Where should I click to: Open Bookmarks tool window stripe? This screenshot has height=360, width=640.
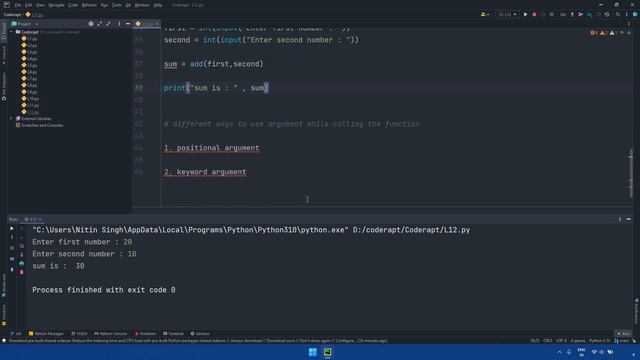click(x=4, y=285)
